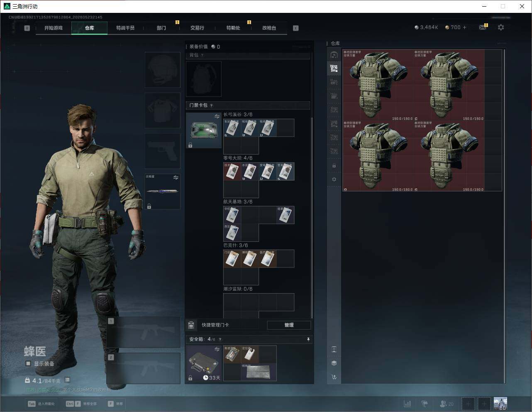The height and width of the screenshot is (412, 532).
Task: Open the statistics bar chart icon
Action: tap(408, 404)
